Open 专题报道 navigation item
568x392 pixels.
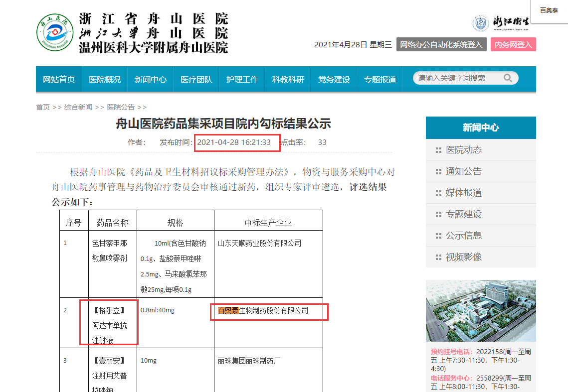(379, 79)
